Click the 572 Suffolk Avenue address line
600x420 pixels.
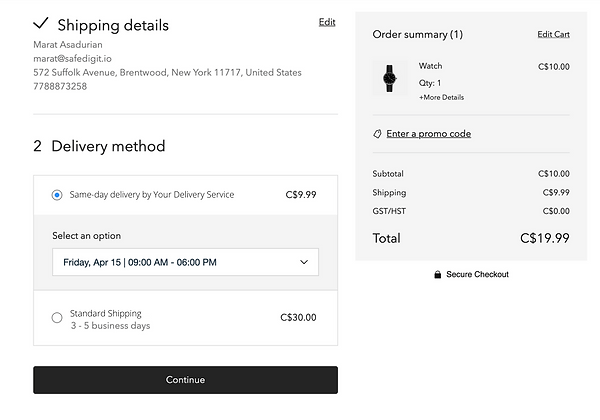point(167,73)
